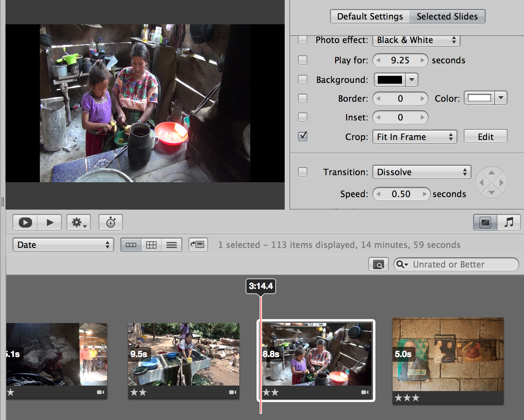The image size is (524, 420).
Task: Open the Date sort dropdown
Action: pos(63,245)
